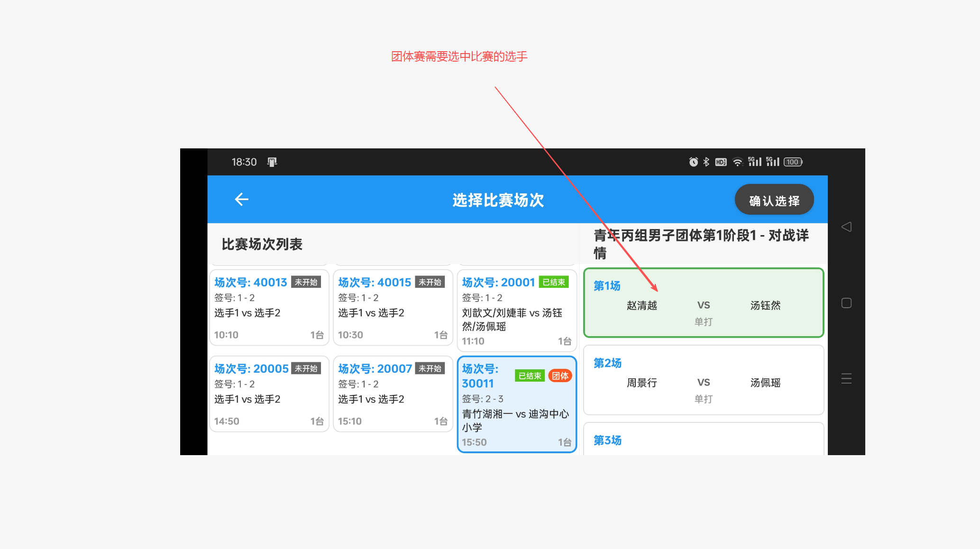The height and width of the screenshot is (549, 980).
Task: Tap the screenshot notification icon next to 18:30
Action: point(271,162)
